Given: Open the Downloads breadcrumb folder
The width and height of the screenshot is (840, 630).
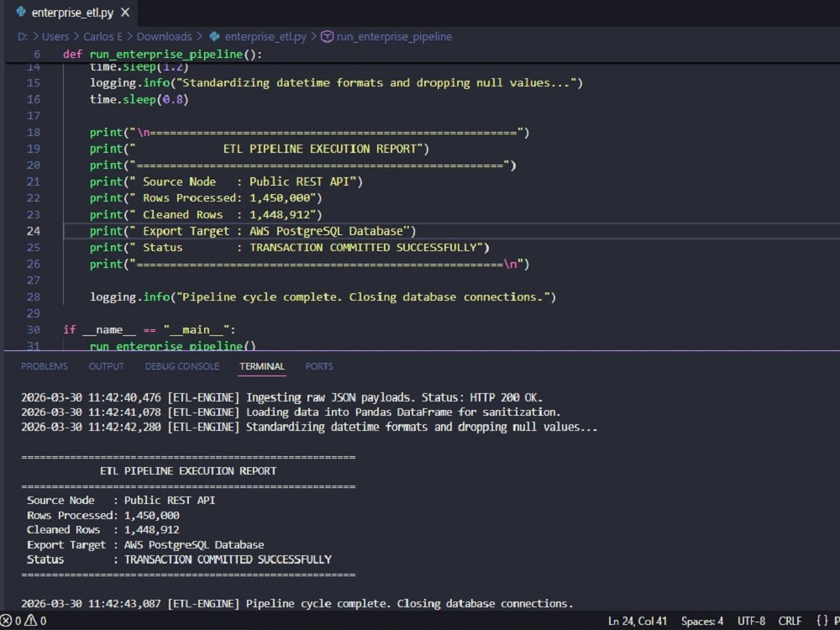Looking at the screenshot, I should [164, 36].
